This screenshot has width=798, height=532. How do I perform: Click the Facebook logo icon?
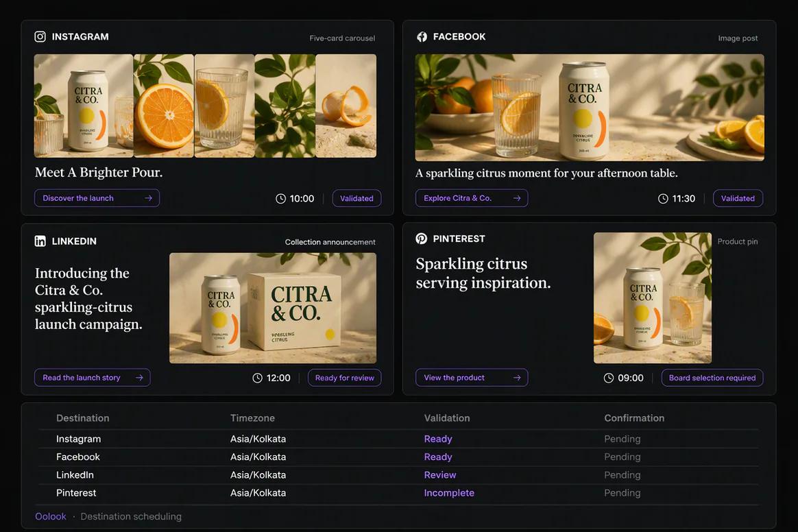[422, 36]
